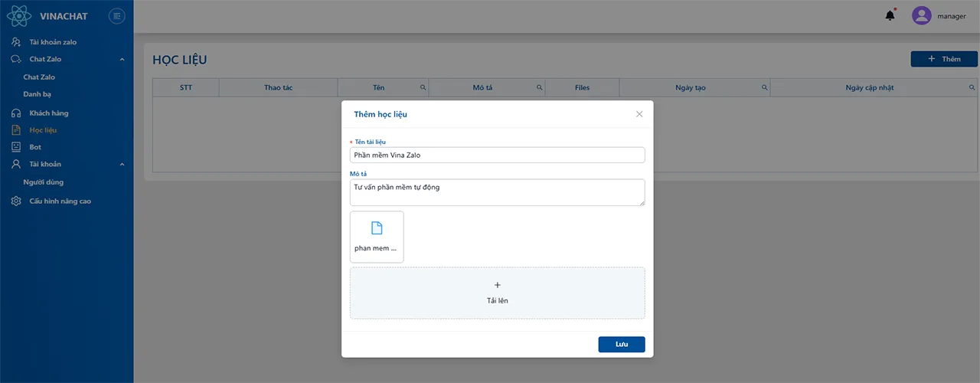Click the VINACHAT atom logo
This screenshot has height=383, width=980.
pyautogui.click(x=18, y=15)
